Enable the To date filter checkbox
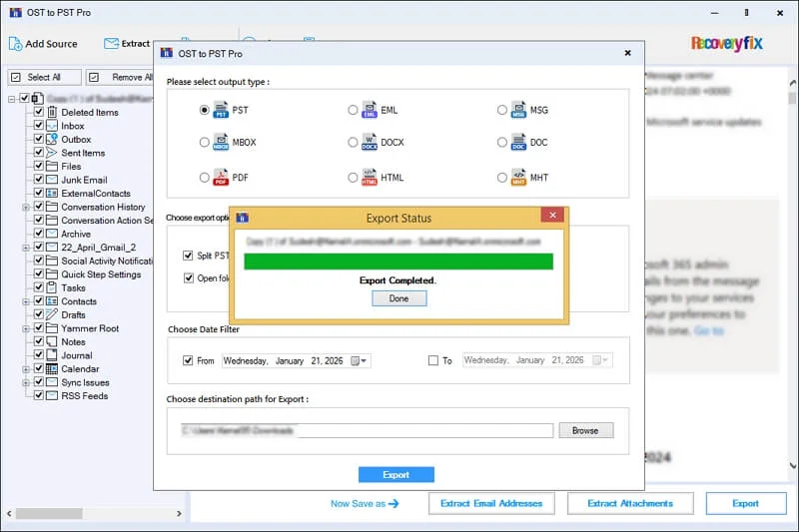Image resolution: width=799 pixels, height=532 pixels. click(432, 360)
